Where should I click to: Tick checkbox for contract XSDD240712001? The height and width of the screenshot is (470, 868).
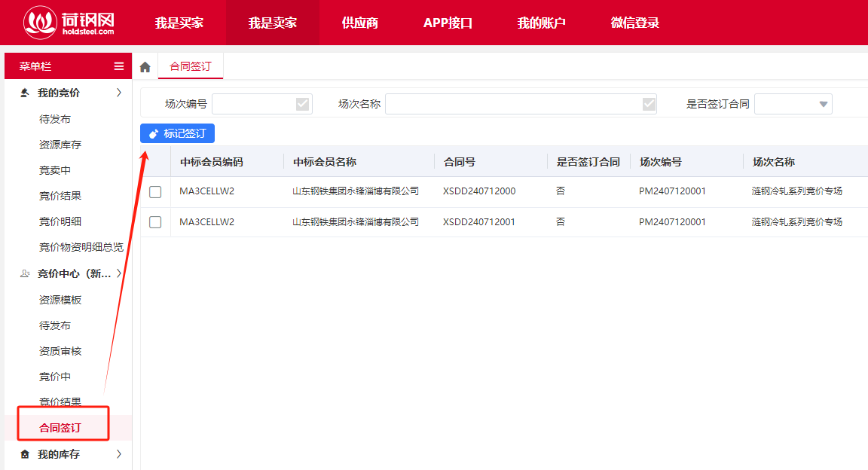[x=155, y=222]
